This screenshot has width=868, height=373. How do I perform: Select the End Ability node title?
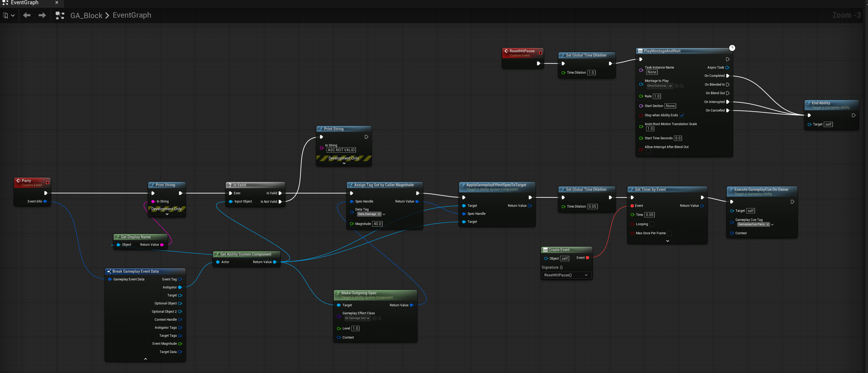(821, 103)
